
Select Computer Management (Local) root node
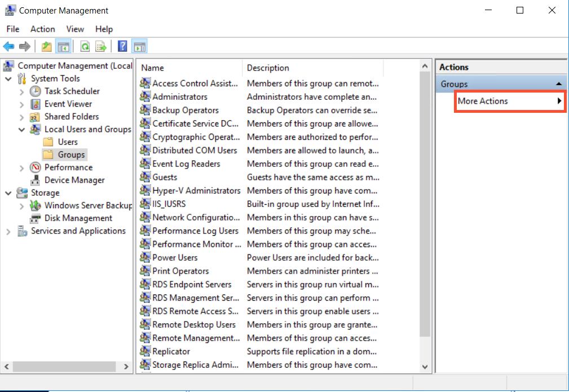click(x=75, y=65)
